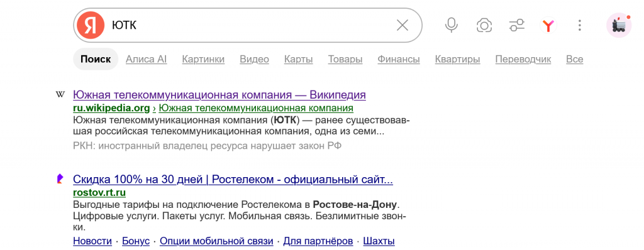The width and height of the screenshot is (644, 250).
Task: Switch to Товары tab
Action: [345, 60]
